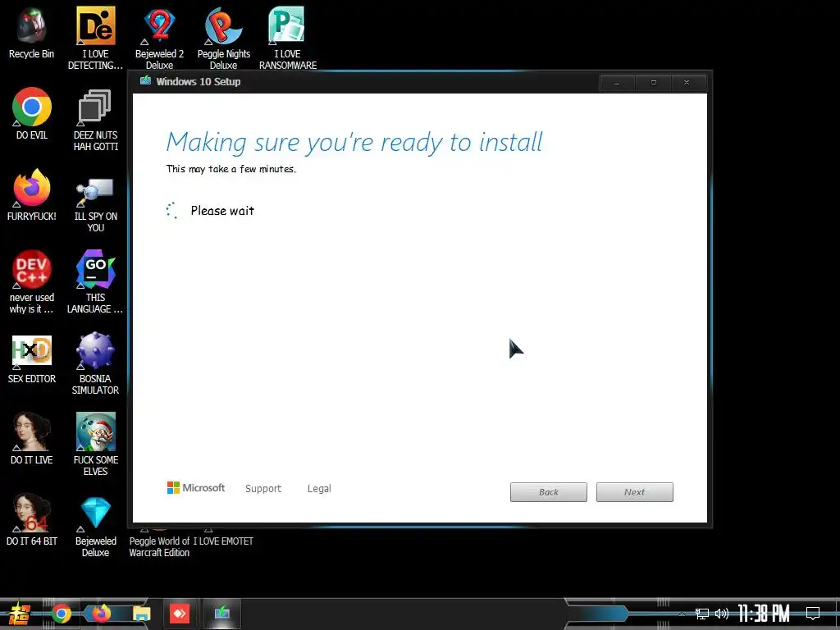Click 'Making sure you're ready to install' heading
Viewport: 840px width, 630px height.
click(x=354, y=143)
